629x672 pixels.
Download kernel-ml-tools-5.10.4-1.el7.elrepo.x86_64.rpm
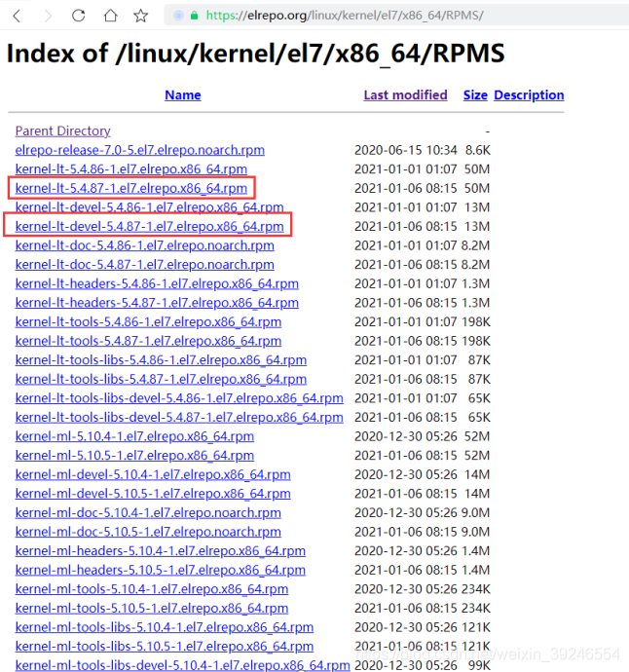[152, 589]
